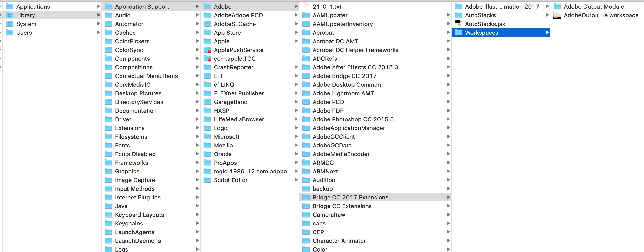
Task: Click the Application Support folder icon
Action: click(108, 7)
